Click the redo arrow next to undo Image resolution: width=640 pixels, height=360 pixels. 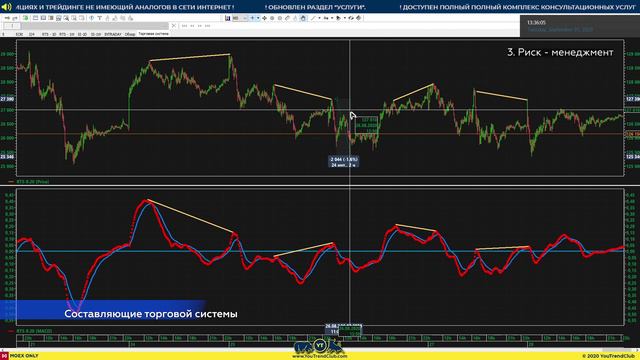coord(15,18)
